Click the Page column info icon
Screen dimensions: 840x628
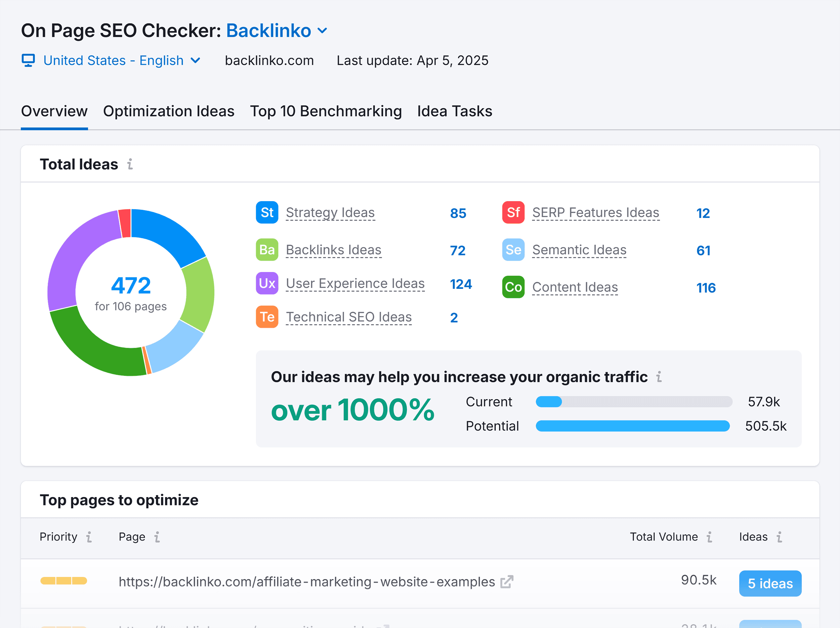point(157,537)
